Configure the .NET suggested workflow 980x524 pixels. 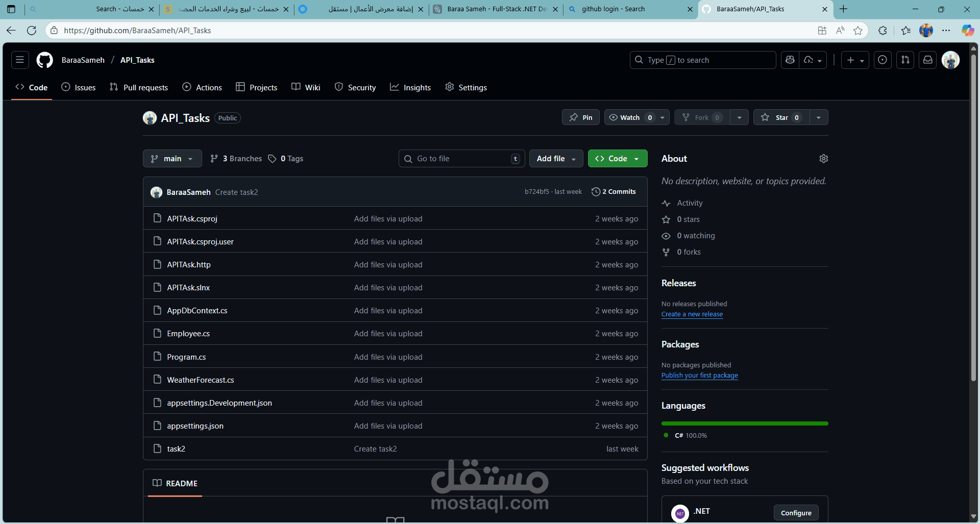[x=796, y=513]
